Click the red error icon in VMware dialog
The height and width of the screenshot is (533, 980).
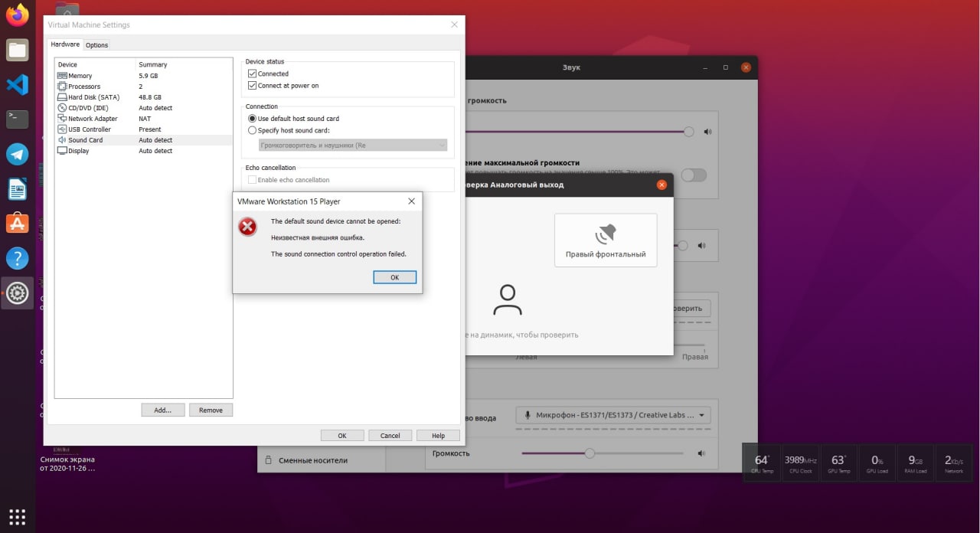(247, 227)
